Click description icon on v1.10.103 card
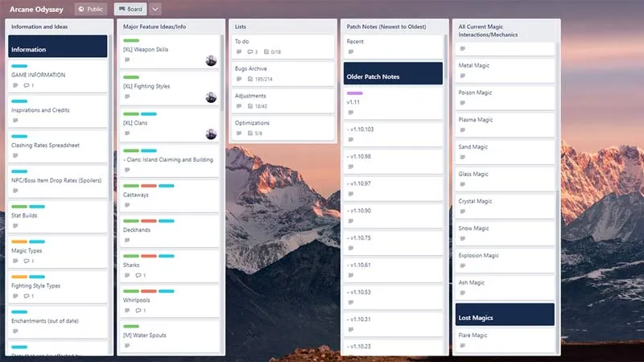The image size is (644, 362). (x=351, y=139)
